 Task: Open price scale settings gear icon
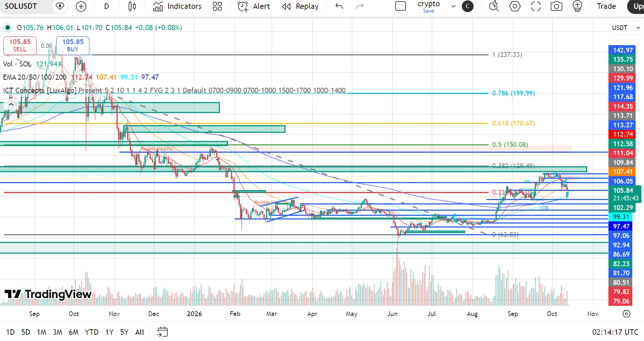pos(626,314)
